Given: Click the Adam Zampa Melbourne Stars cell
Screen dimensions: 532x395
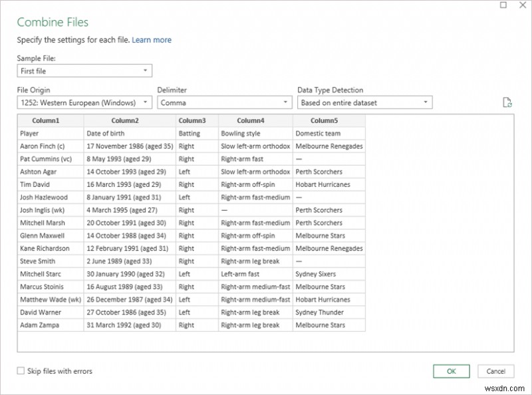Looking at the screenshot, I should (325, 325).
